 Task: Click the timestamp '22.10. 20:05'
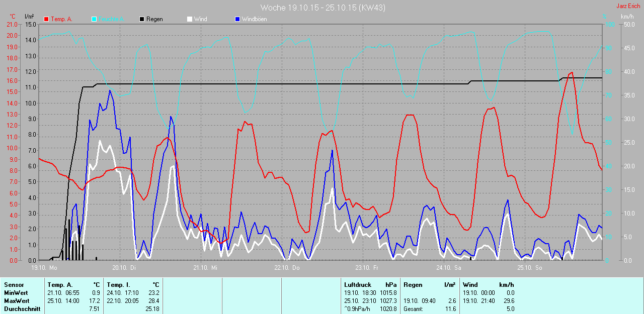pyautogui.click(x=123, y=301)
